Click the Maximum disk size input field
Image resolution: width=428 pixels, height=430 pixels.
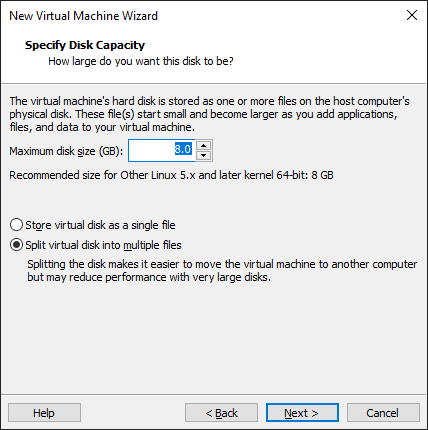tap(162, 151)
